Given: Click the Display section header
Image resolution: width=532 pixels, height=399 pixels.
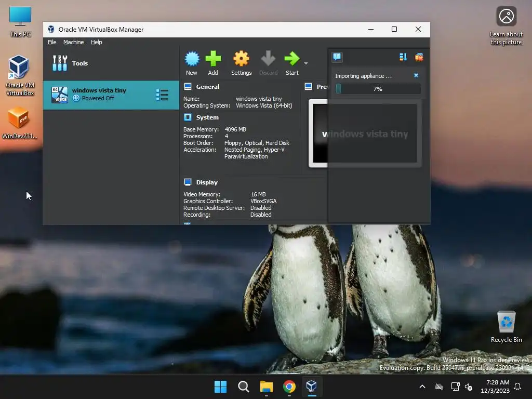Looking at the screenshot, I should pyautogui.click(x=207, y=182).
